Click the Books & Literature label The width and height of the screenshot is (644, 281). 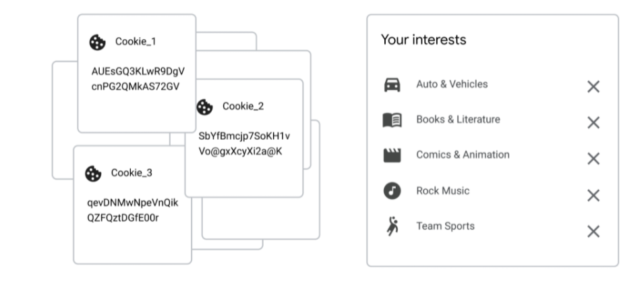coord(458,120)
